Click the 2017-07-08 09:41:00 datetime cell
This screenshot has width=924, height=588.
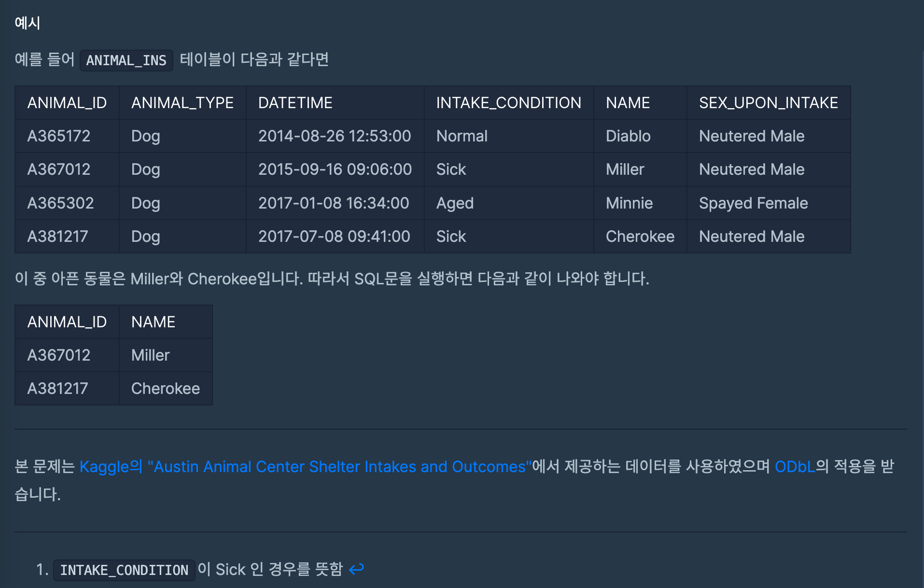coord(334,237)
